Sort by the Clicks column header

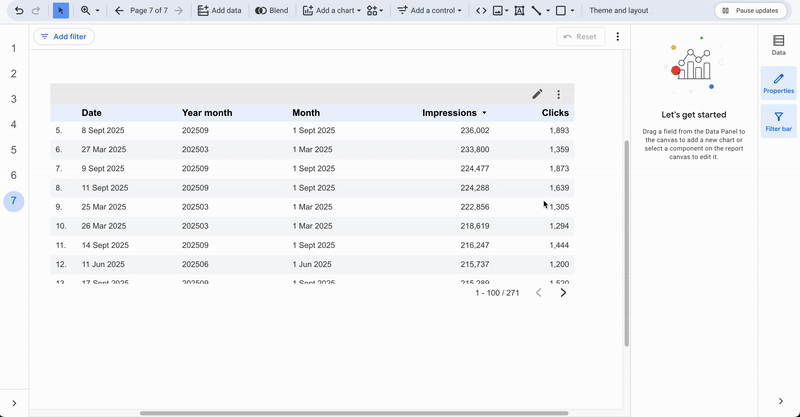555,113
